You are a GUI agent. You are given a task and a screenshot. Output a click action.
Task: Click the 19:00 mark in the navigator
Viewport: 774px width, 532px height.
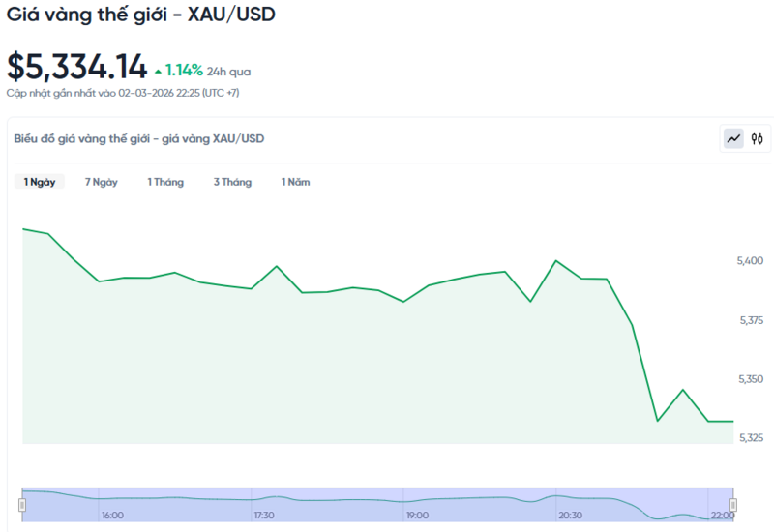click(x=418, y=516)
